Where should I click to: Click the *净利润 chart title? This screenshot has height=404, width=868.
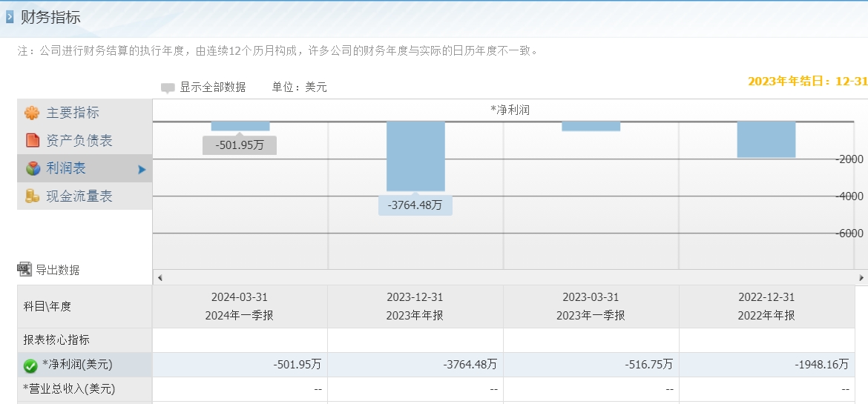[510, 110]
